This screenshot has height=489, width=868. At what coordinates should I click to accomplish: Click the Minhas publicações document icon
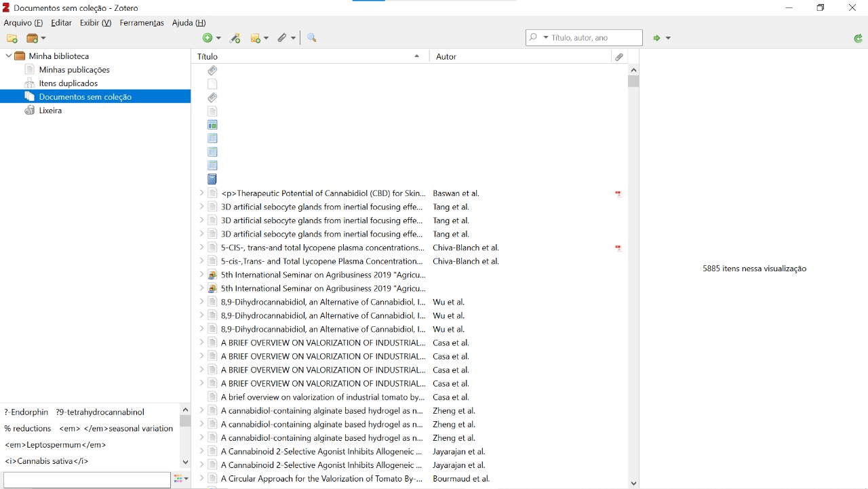point(29,70)
